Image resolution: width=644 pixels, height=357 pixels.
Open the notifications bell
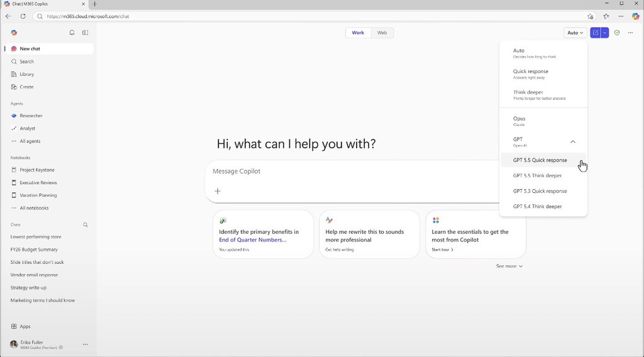(72, 33)
